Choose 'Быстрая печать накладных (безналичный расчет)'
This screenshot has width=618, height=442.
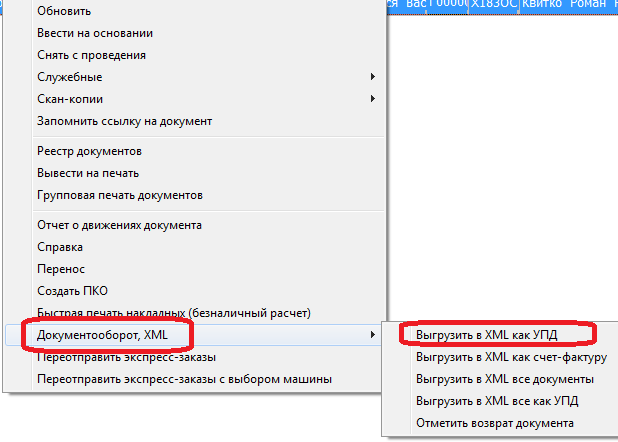174,313
